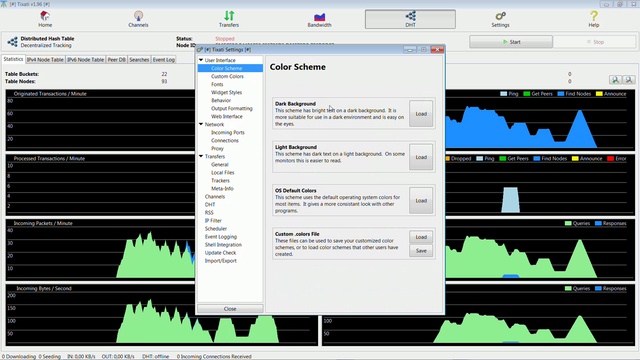Viewport: 640px width, 360px height.
Task: Switch to the Statistics tab
Action: point(13,59)
